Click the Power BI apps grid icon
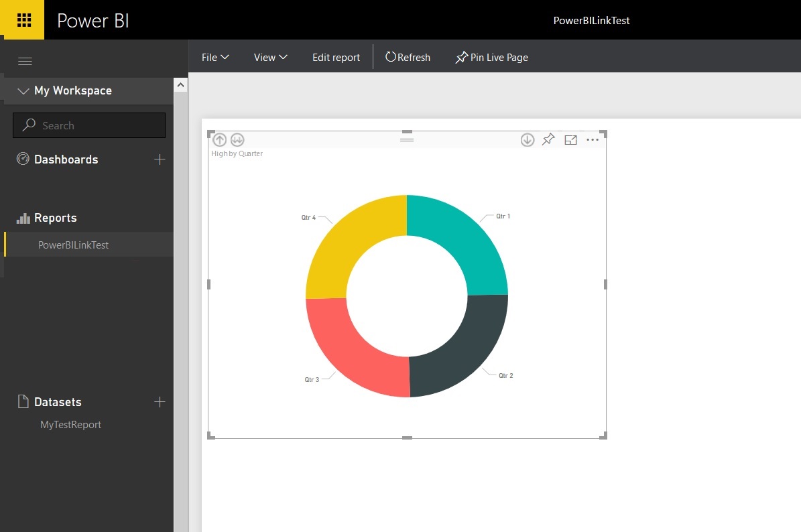 point(23,19)
